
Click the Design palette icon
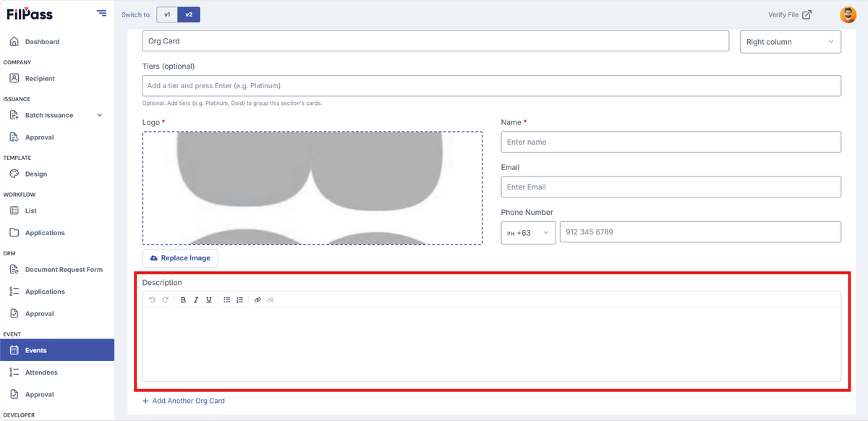click(14, 174)
